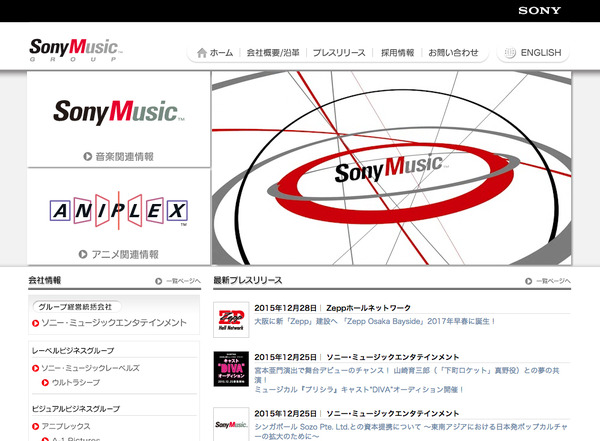Open the 会社概要/沿革 menu item
This screenshot has height=441, width=600.
point(273,53)
